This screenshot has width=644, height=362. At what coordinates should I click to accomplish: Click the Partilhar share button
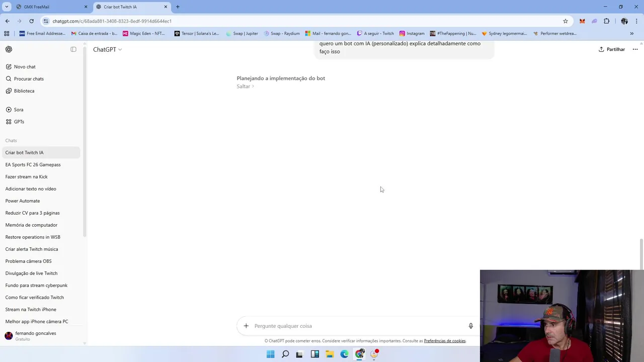[611, 49]
